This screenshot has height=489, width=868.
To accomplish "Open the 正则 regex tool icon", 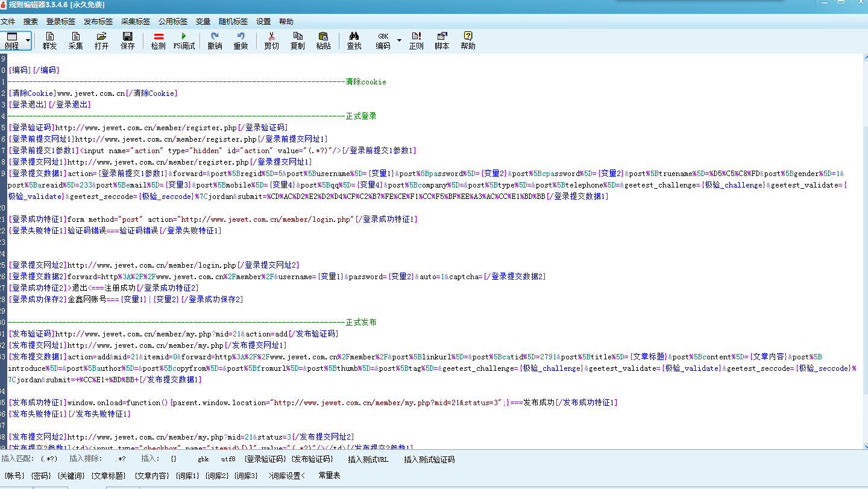I will (x=416, y=40).
